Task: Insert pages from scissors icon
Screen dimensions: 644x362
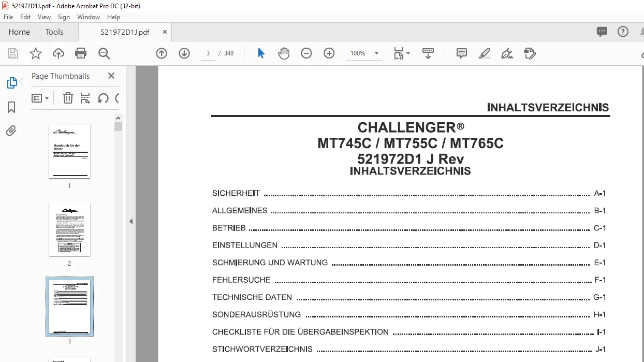Action: point(85,98)
